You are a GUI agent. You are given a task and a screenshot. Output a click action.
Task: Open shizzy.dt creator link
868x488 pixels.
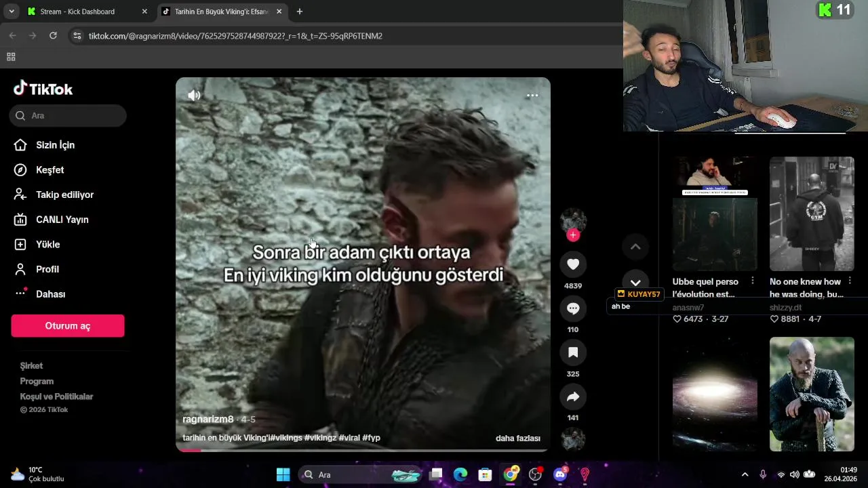[785, 308]
